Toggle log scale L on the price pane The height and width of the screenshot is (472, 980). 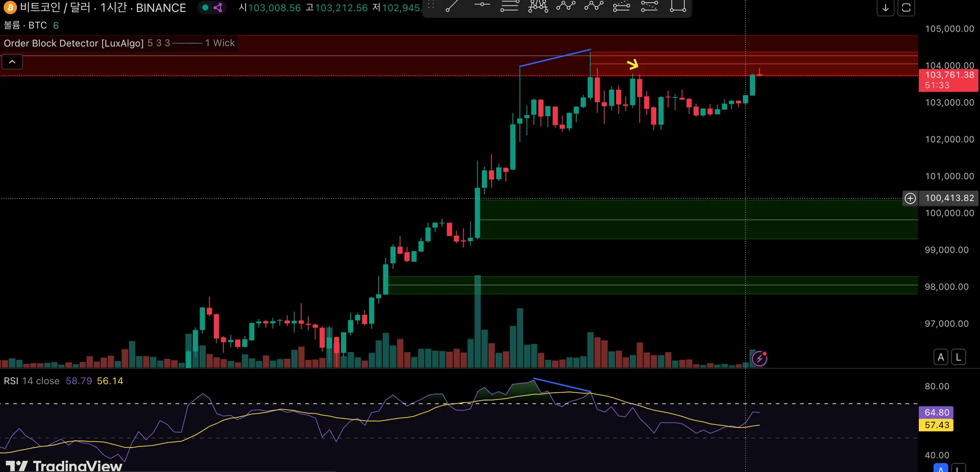(959, 357)
